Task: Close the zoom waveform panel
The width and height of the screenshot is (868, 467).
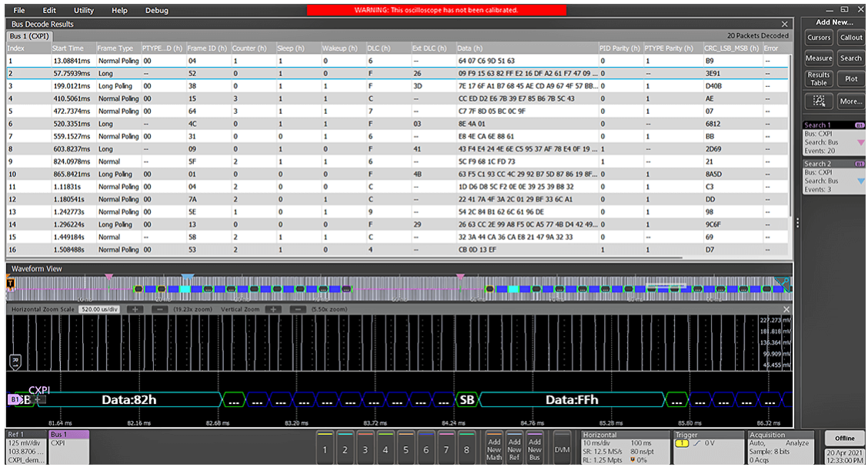Action: pos(786,309)
